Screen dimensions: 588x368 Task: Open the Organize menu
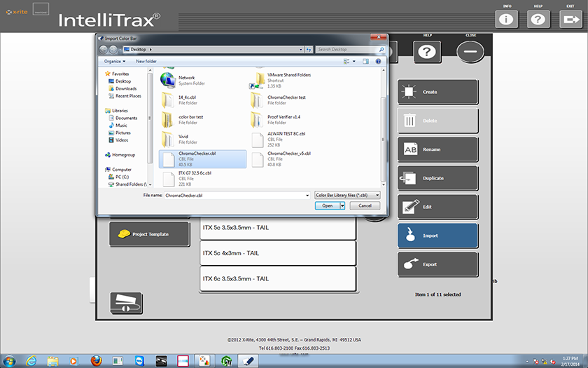click(115, 61)
